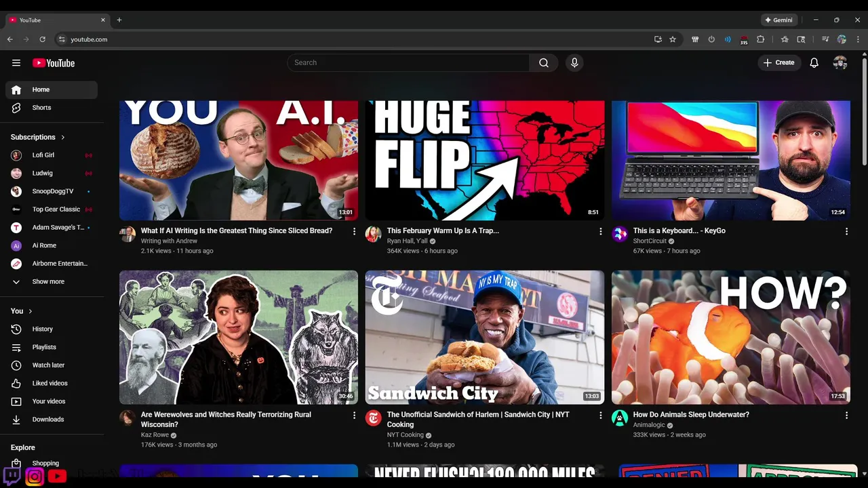
Task: Open Adam Savage's subscription channel
Action: pos(52,228)
